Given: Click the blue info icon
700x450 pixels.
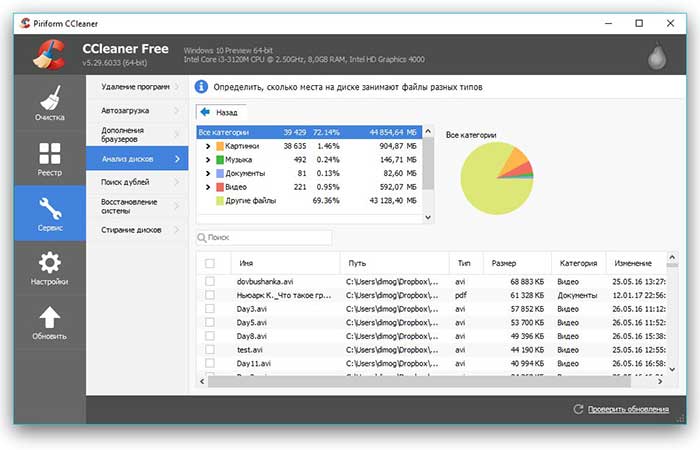Looking at the screenshot, I should click(x=201, y=87).
